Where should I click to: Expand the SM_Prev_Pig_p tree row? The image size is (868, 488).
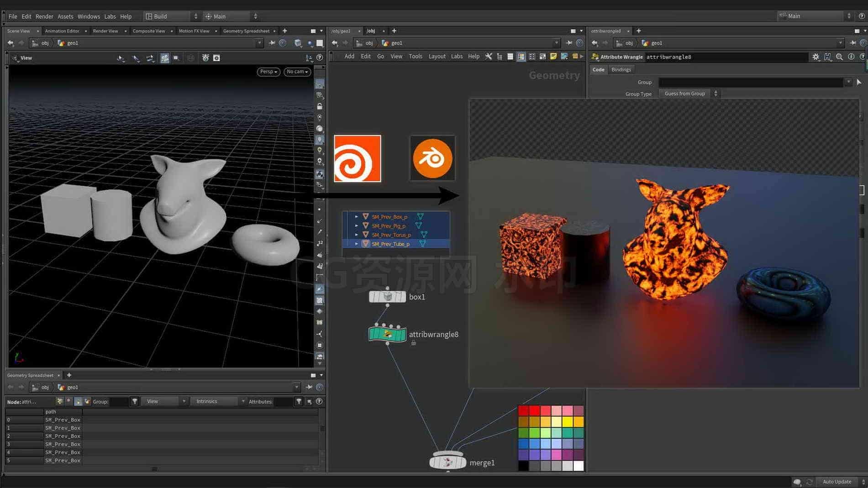(x=357, y=226)
